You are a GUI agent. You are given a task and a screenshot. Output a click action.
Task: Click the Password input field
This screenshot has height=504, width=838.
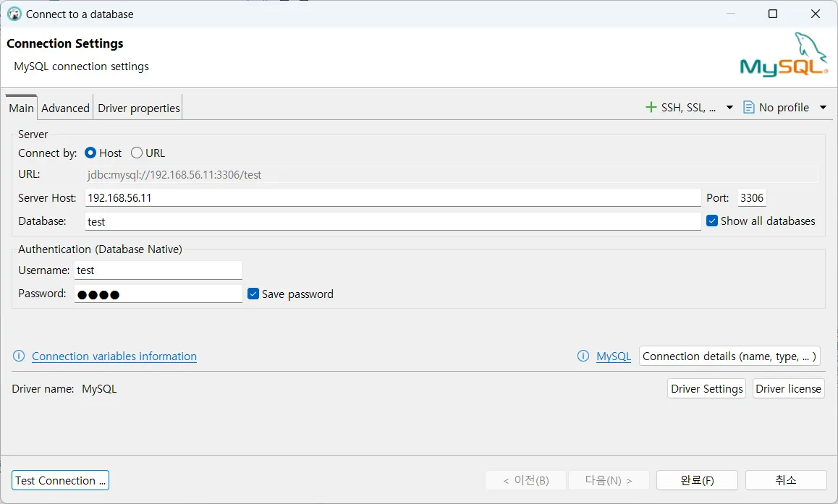click(x=158, y=294)
